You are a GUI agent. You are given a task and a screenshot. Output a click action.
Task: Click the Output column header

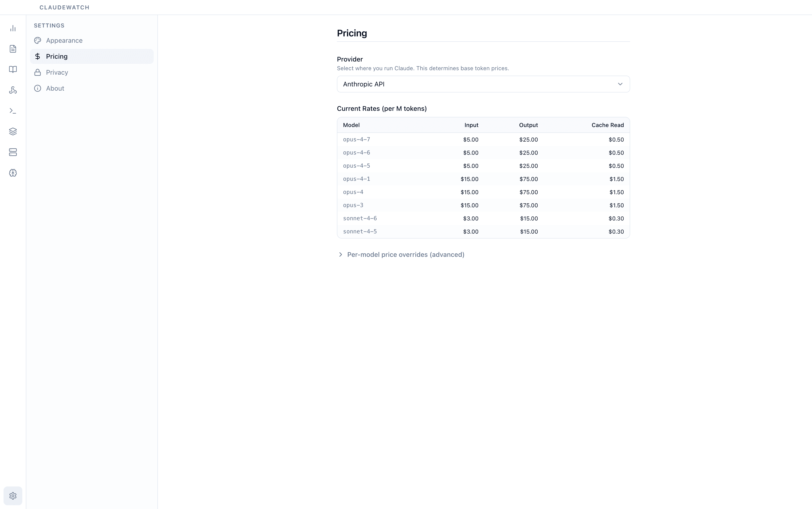tap(528, 125)
